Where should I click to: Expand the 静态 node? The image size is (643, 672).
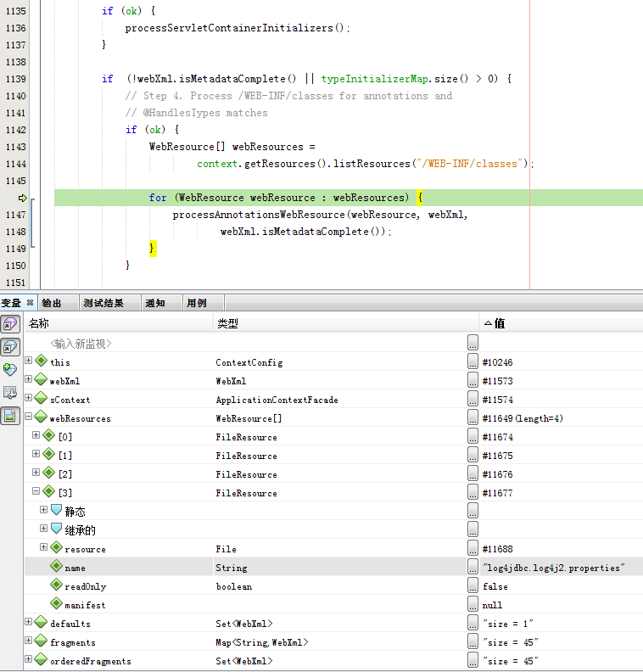pyautogui.click(x=43, y=510)
